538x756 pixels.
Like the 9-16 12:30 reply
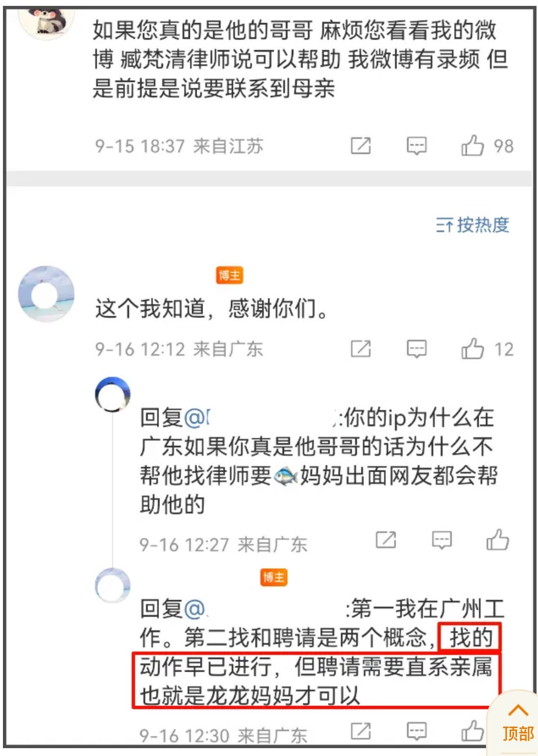472,731
